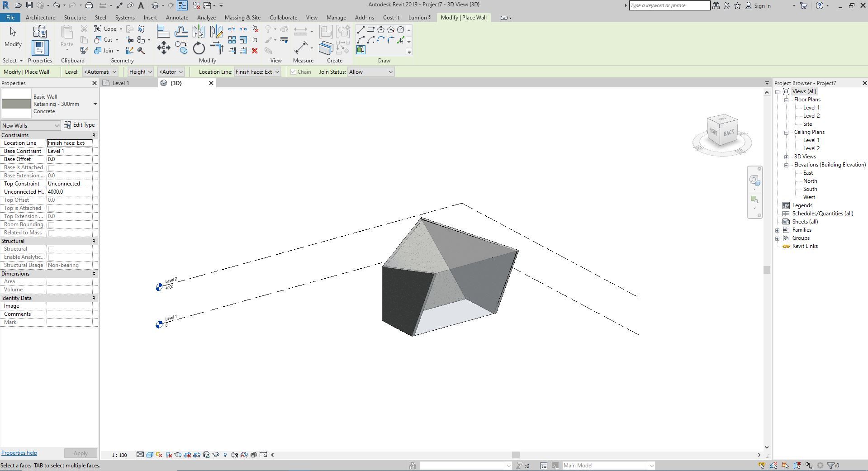
Task: Open the Architecture ribbon tab
Action: pyautogui.click(x=40, y=18)
